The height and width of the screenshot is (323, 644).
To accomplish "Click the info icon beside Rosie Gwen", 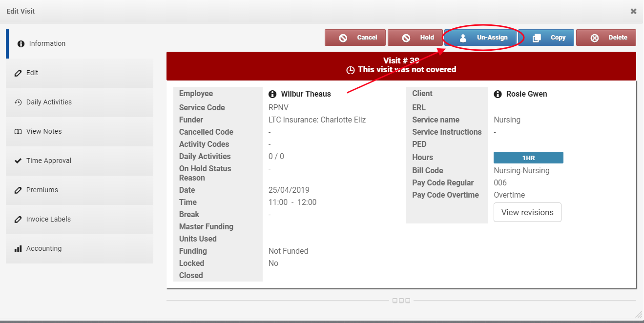I will pos(498,94).
